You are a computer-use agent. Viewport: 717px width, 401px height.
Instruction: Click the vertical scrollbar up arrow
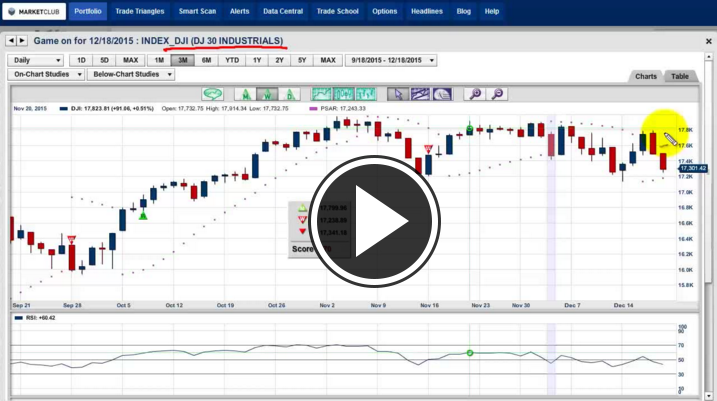pos(709,57)
